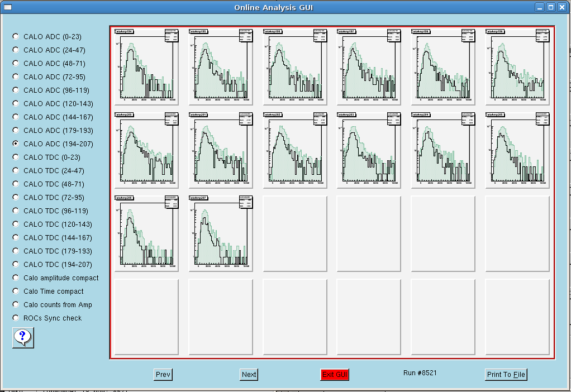Select ROCs Sync check option
The image size is (571, 392).
[16, 318]
